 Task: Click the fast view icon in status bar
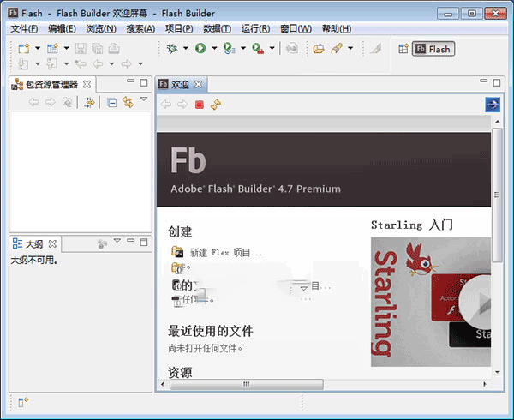(x=23, y=401)
